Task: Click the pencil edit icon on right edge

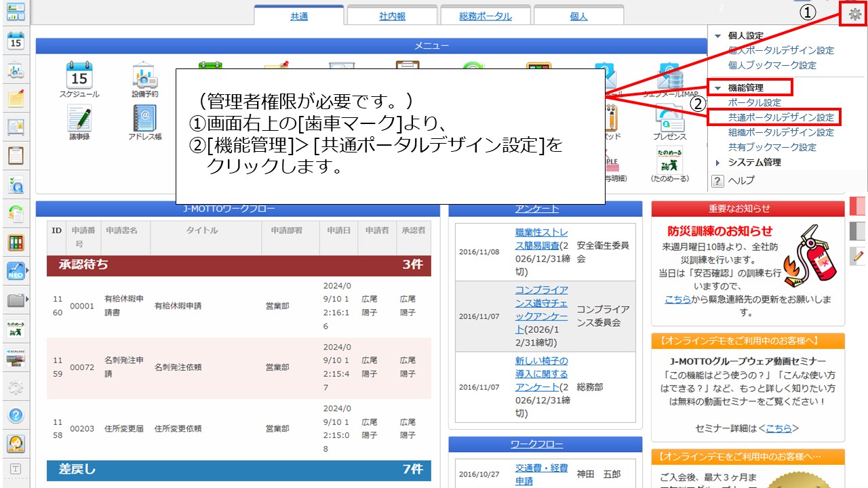Action: [x=858, y=256]
